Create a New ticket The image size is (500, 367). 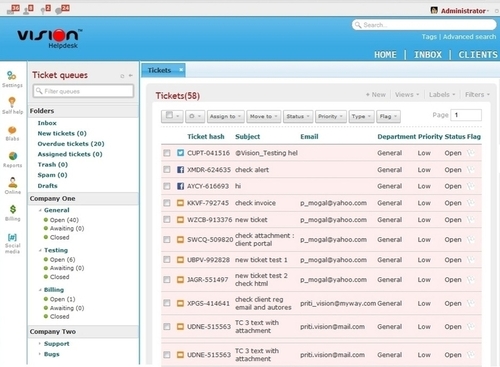376,95
